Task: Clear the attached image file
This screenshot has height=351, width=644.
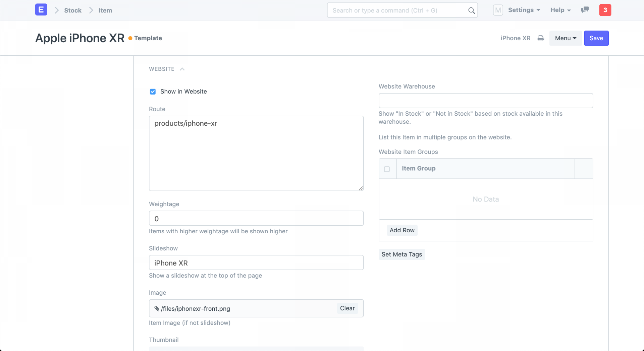Action: [x=347, y=308]
